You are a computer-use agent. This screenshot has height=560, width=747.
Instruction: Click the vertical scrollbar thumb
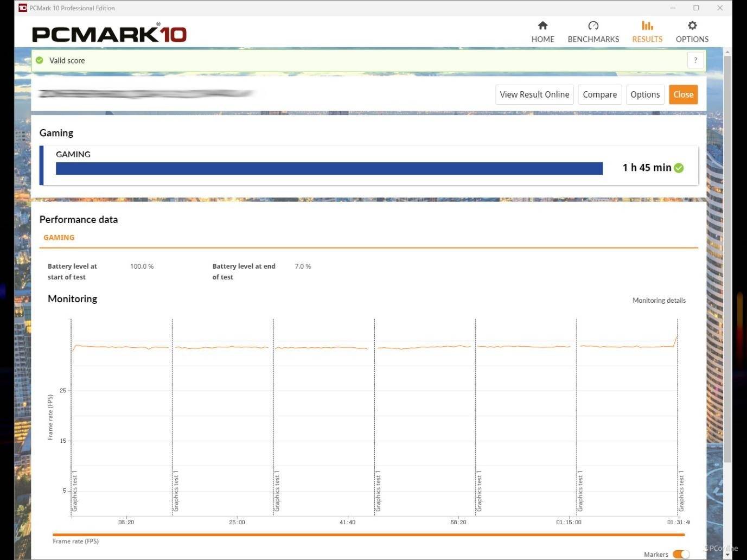pos(727,244)
